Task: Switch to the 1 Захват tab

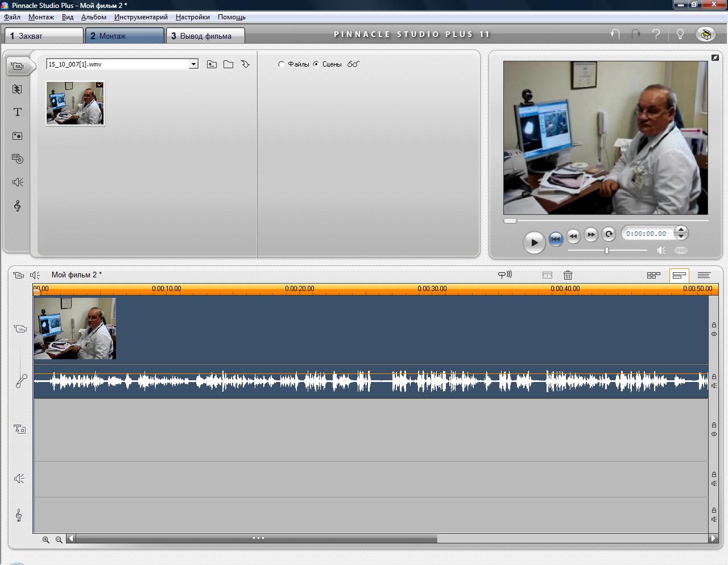Action: click(x=44, y=36)
